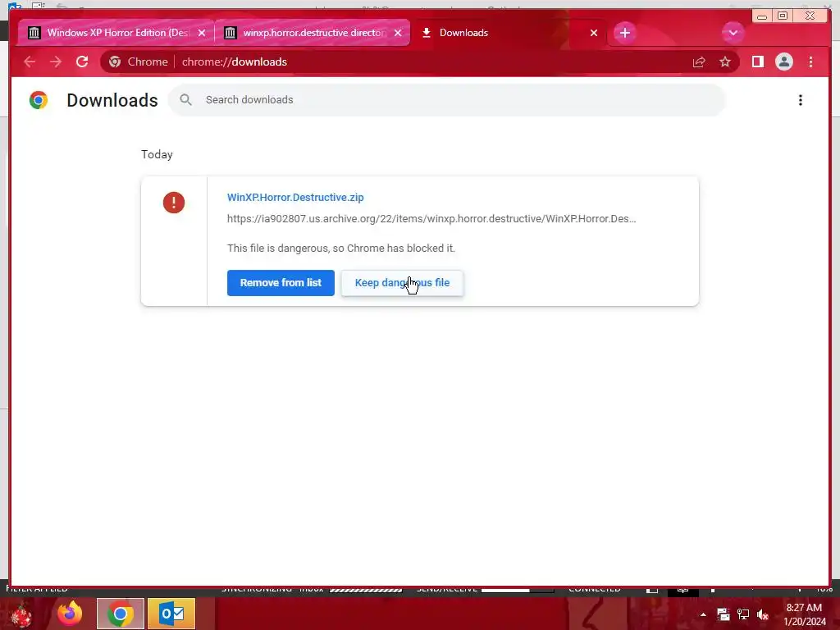
Task: Click the Chrome logo beside Downloads heading
Action: pos(38,100)
